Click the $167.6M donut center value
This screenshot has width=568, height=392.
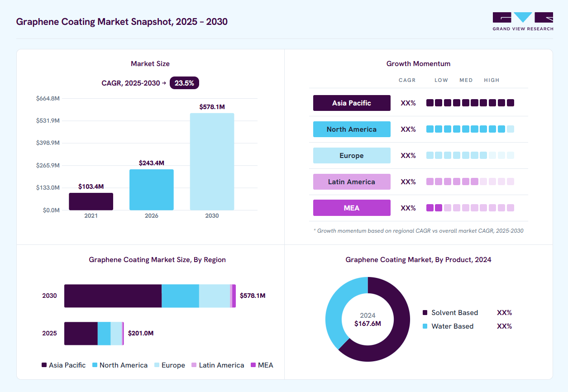pyautogui.click(x=368, y=324)
